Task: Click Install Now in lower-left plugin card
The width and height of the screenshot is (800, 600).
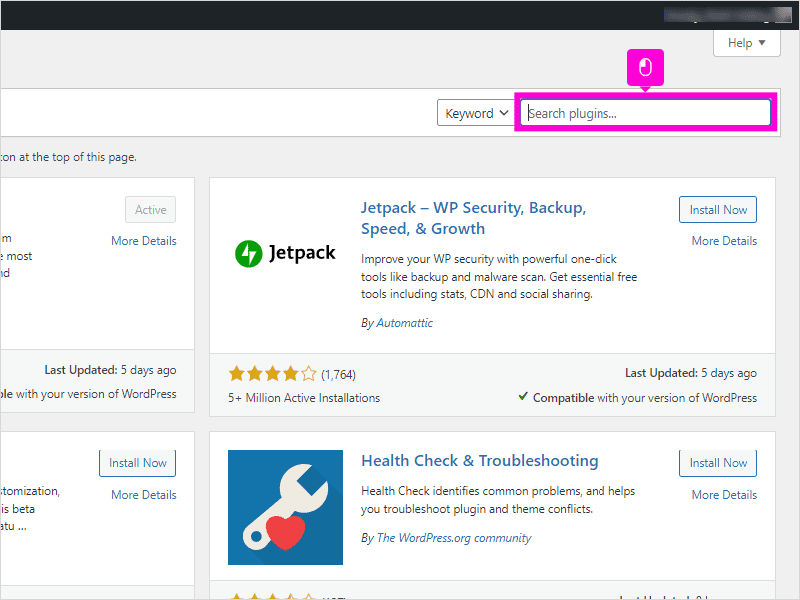Action: tap(137, 463)
